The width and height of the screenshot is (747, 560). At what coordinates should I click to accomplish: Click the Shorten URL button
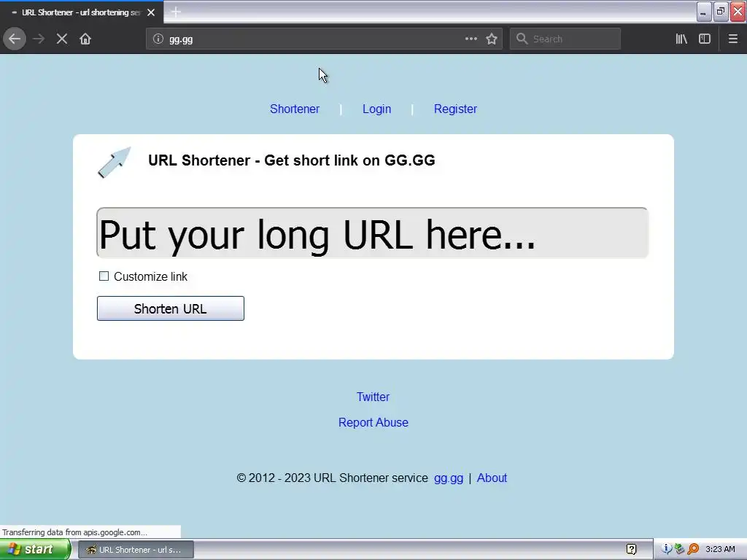171,308
